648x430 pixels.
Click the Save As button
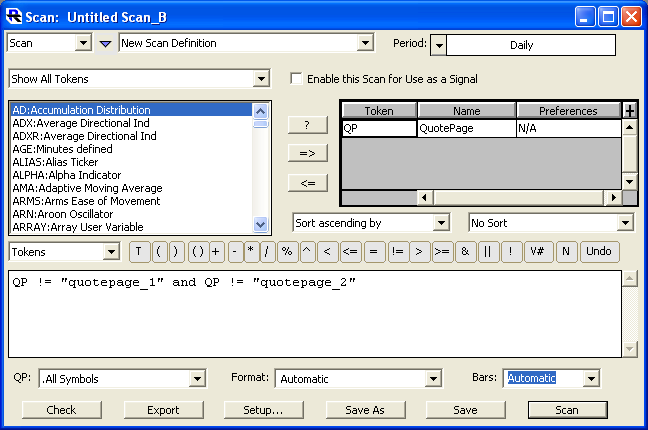pos(365,410)
